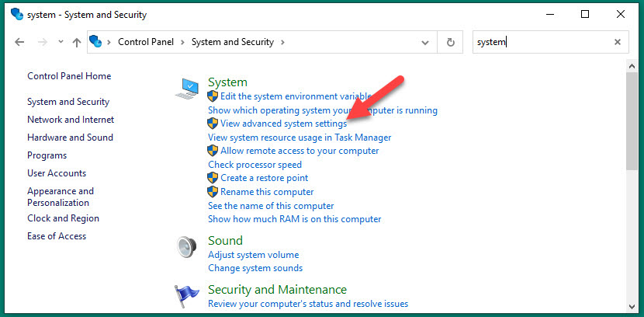This screenshot has height=317, width=644.
Task: Go up one level with up arrow
Action: click(x=76, y=43)
